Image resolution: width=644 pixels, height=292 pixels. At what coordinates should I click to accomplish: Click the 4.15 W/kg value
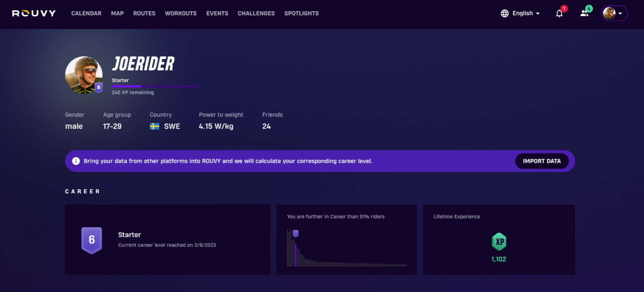(216, 126)
